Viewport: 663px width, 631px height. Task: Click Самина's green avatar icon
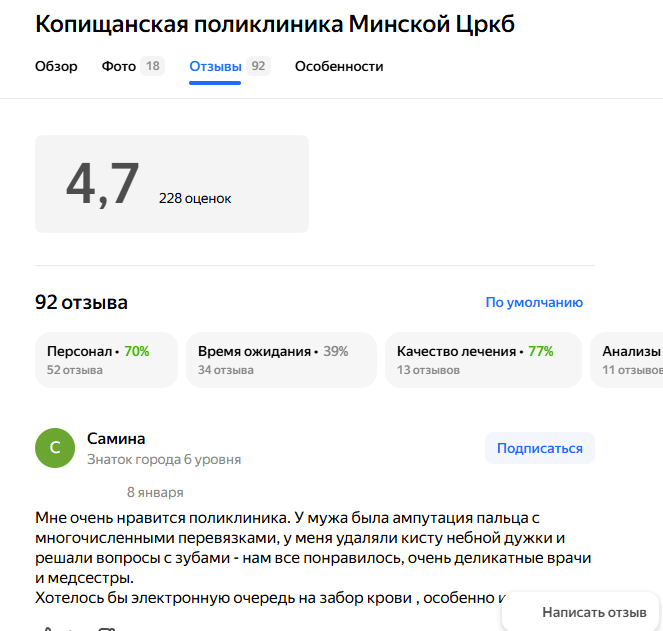pyautogui.click(x=55, y=448)
